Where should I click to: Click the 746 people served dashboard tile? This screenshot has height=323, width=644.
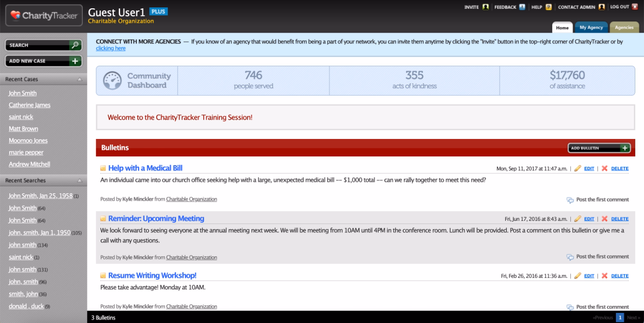click(x=253, y=81)
